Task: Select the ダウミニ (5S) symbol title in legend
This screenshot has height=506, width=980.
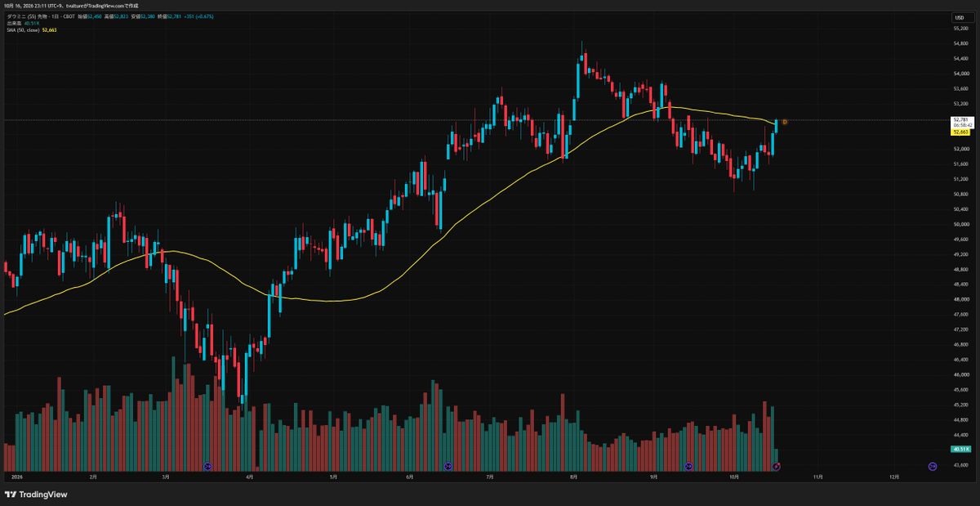Action: tap(42, 17)
